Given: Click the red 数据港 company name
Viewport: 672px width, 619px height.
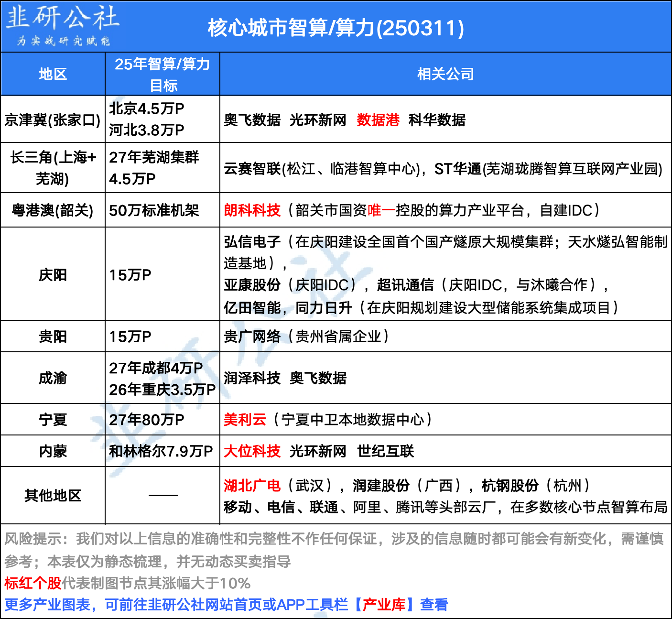Looking at the screenshot, I should click(x=378, y=120).
